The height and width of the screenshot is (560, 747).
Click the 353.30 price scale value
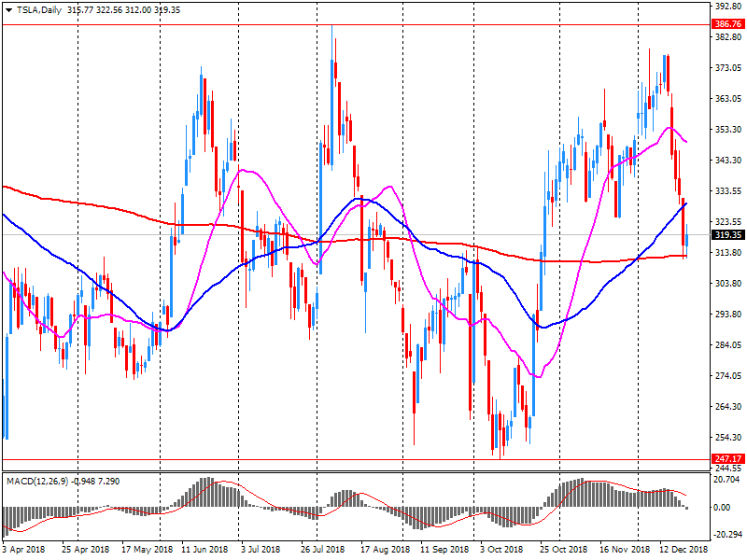pos(728,129)
